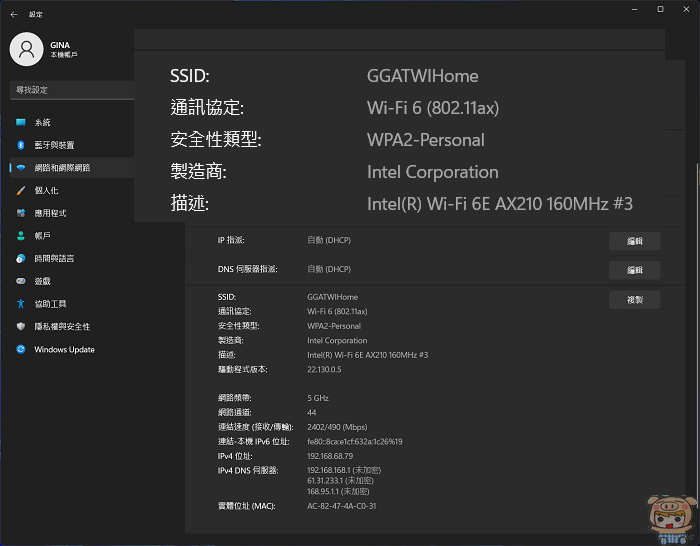Click the 應用程式 apps icon
This screenshot has width=700, height=546.
click(x=20, y=213)
